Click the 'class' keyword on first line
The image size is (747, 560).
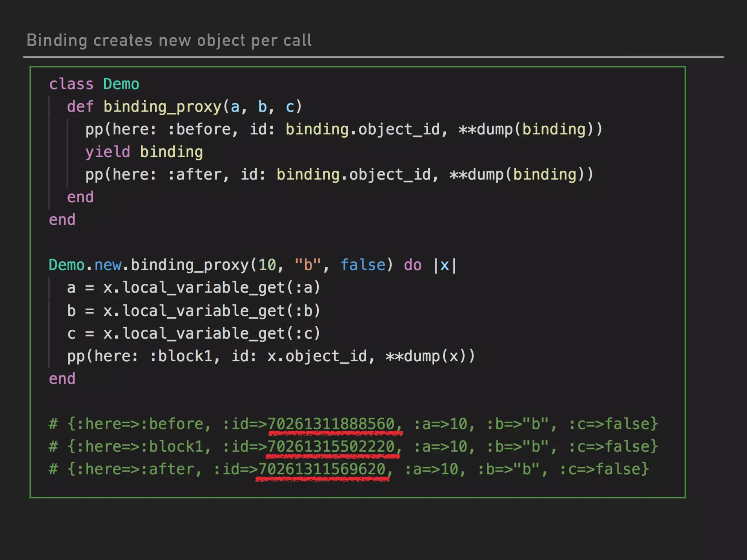coord(71,84)
